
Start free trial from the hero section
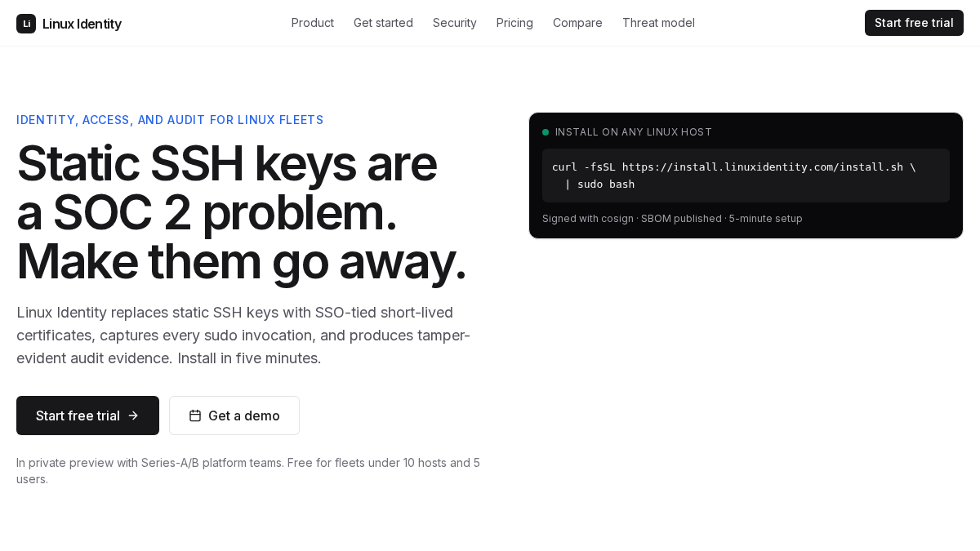87,415
